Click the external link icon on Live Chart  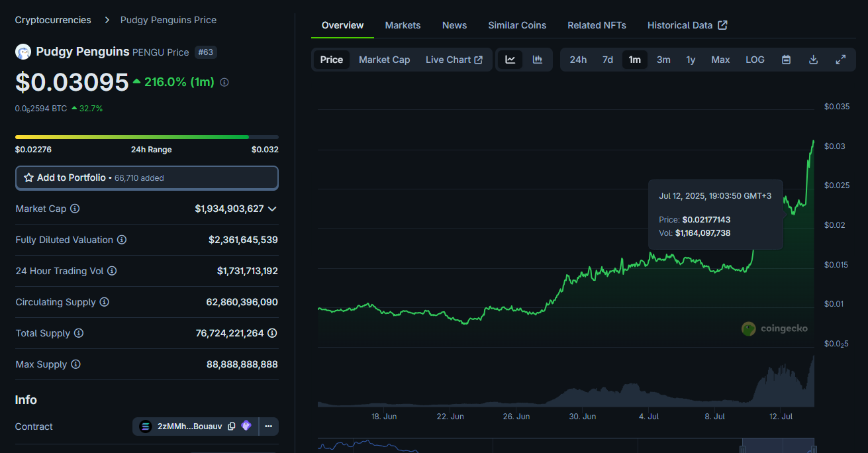click(x=479, y=60)
